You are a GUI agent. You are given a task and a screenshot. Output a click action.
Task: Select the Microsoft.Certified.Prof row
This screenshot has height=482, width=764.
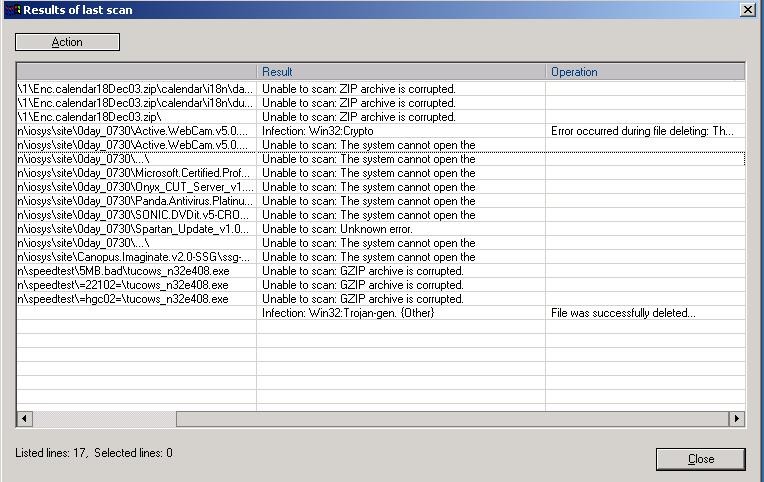136,173
